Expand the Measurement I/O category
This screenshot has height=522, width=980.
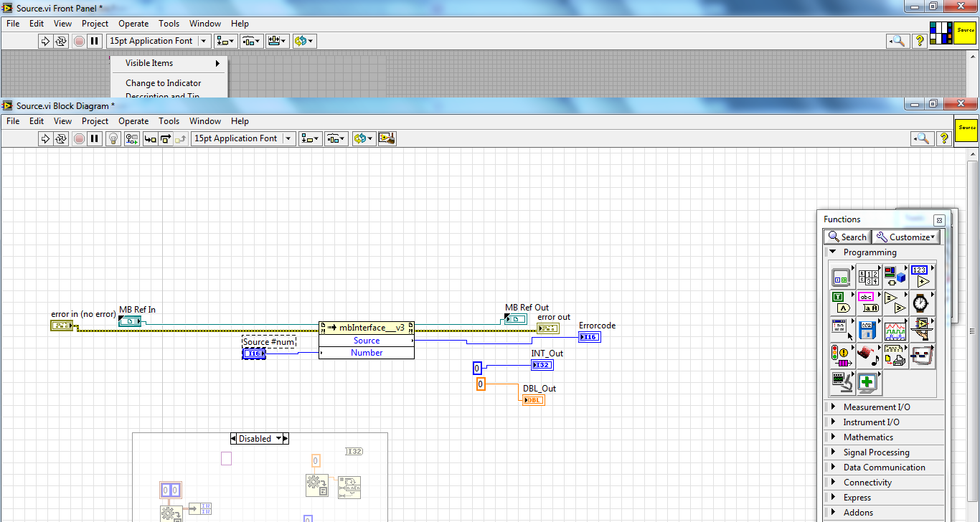tap(877, 407)
